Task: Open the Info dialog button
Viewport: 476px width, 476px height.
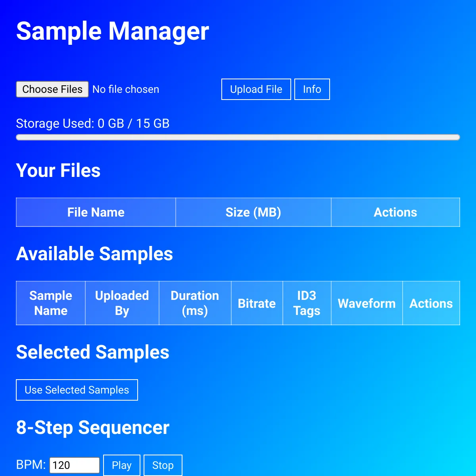Action: [x=312, y=89]
